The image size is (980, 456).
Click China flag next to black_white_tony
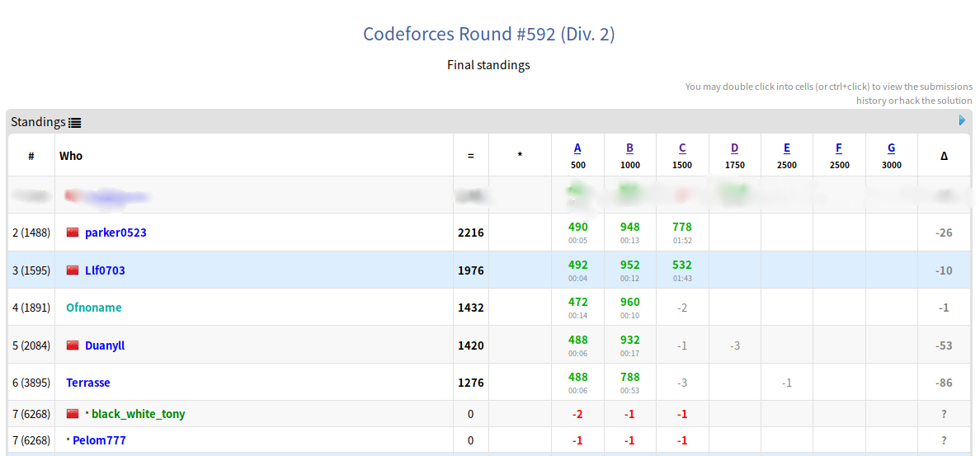pos(73,413)
